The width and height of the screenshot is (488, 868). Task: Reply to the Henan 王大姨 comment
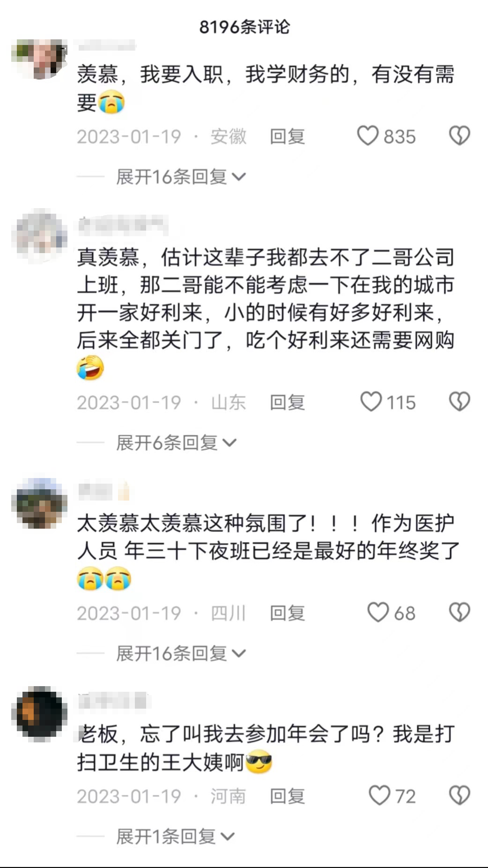tap(287, 796)
